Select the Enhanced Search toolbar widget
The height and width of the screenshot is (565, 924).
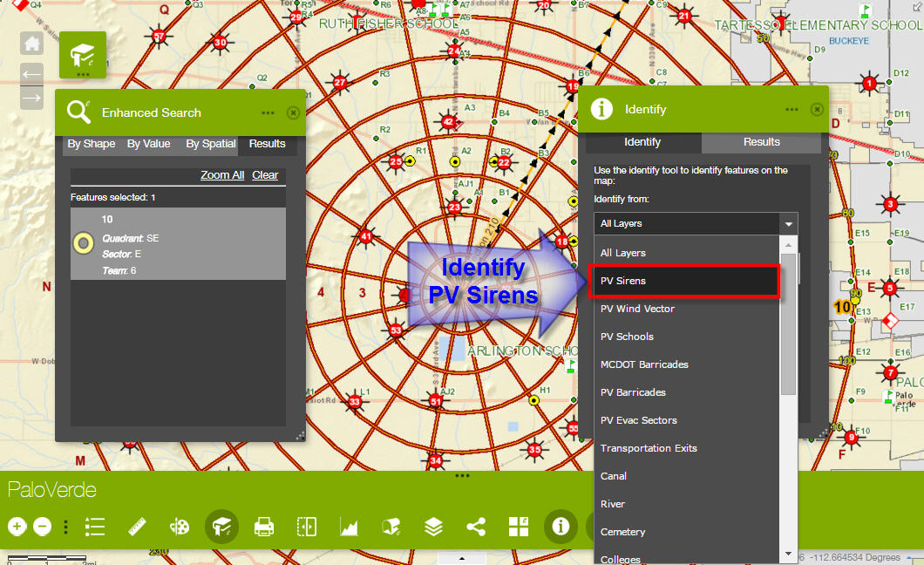pos(221,526)
